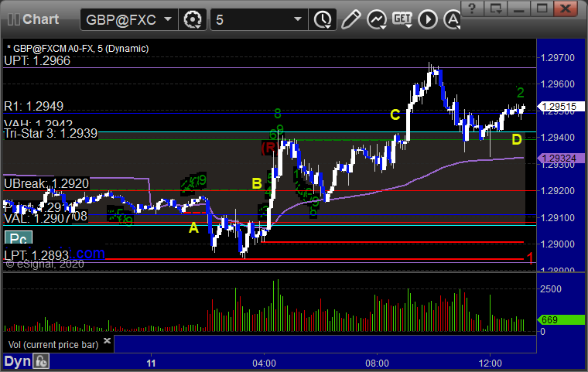Toggle the lock icon beside Dyn
Screen dimensions: 588x372
pos(41,361)
